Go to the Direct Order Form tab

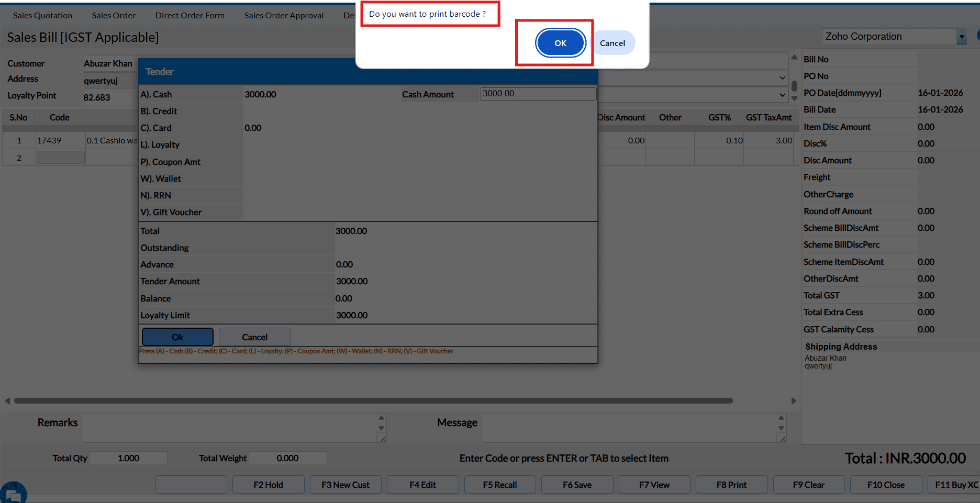coord(190,16)
